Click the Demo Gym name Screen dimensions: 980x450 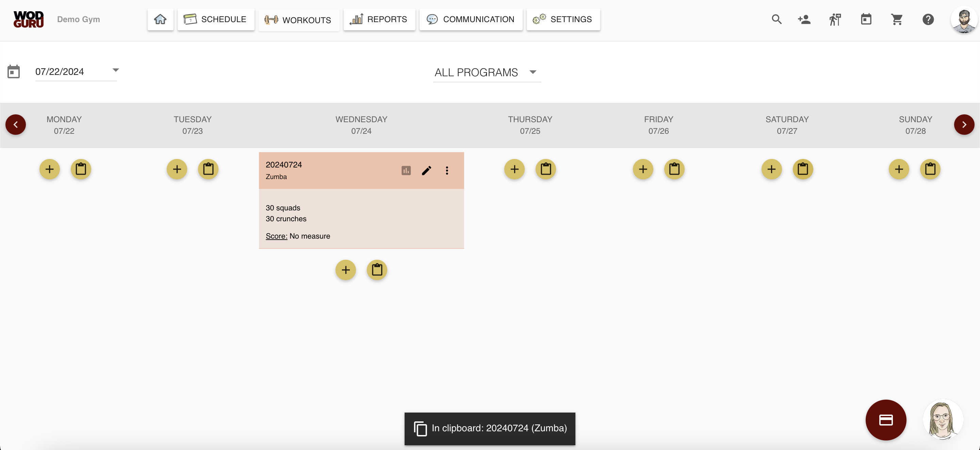(78, 19)
